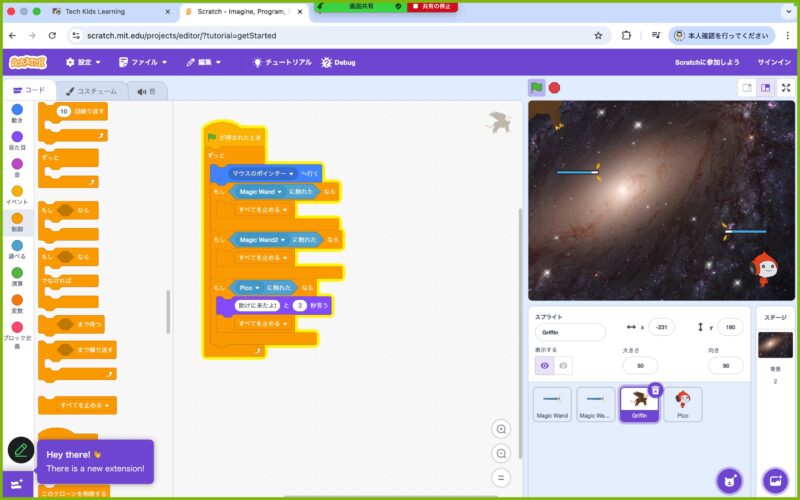The image size is (800, 500).
Task: Expand the マウスのポインター dropdown in block
Action: pyautogui.click(x=291, y=173)
